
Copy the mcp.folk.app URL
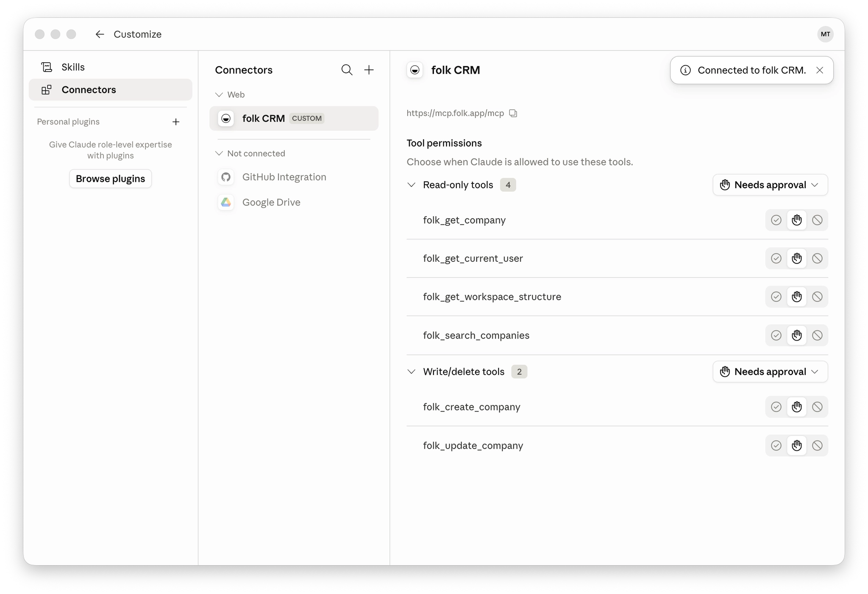tap(513, 113)
